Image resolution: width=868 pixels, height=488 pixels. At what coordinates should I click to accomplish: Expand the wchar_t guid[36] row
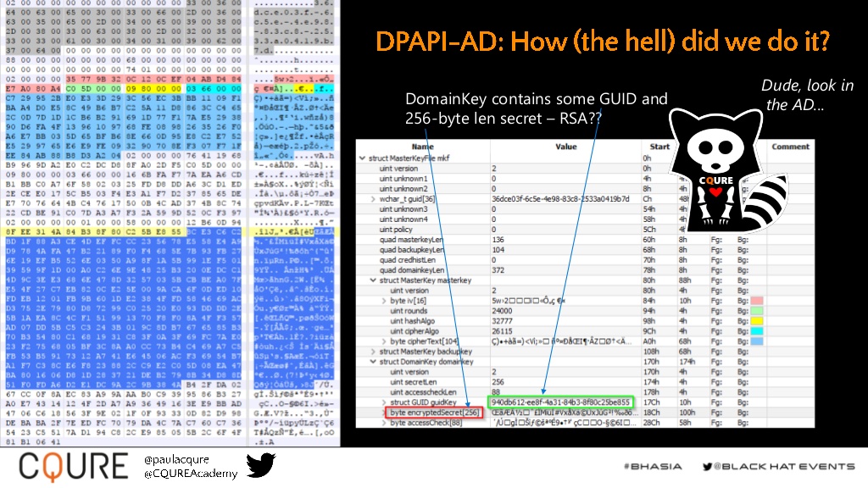tap(374, 199)
